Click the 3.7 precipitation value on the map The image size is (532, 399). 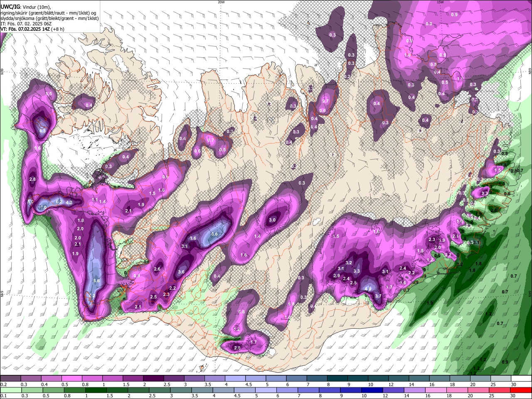[x=378, y=296]
